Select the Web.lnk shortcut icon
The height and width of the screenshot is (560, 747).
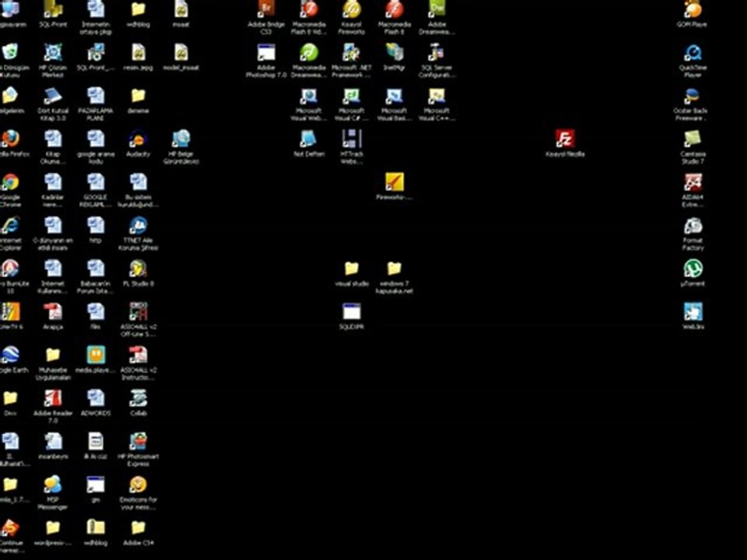[x=693, y=312]
